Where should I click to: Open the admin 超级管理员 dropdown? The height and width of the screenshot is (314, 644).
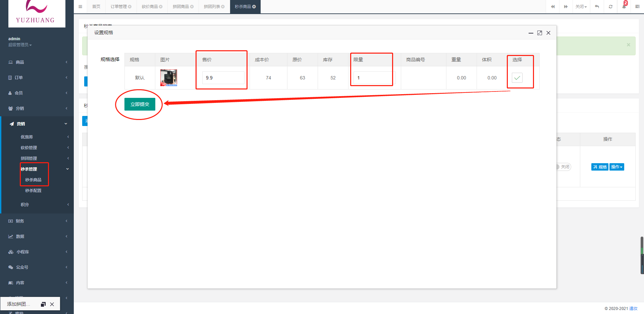(20, 45)
